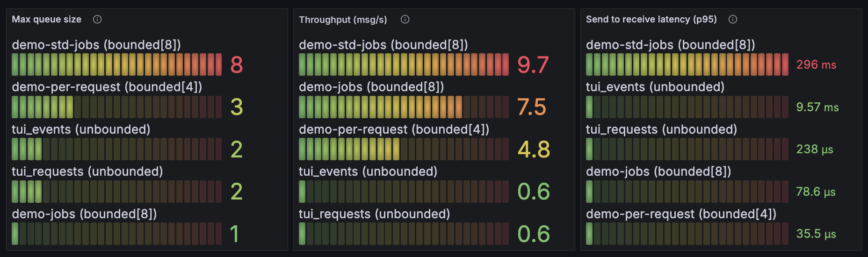Click demo-per-request gauge bar in Throughput panel
Screen dimensions: 868x257
coord(404,149)
